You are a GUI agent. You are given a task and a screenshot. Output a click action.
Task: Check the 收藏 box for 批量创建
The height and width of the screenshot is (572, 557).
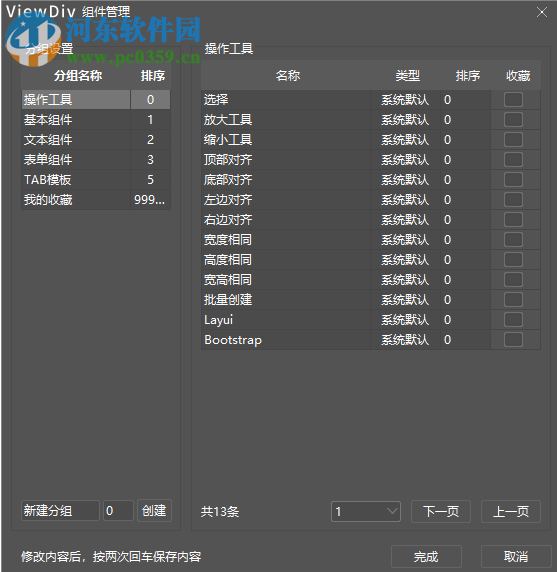513,300
